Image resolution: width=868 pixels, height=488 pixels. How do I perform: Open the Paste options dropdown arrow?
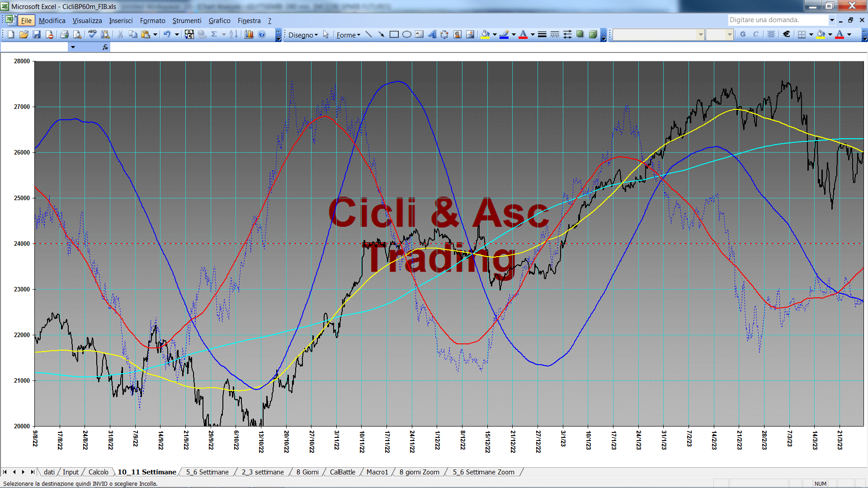pyautogui.click(x=155, y=34)
